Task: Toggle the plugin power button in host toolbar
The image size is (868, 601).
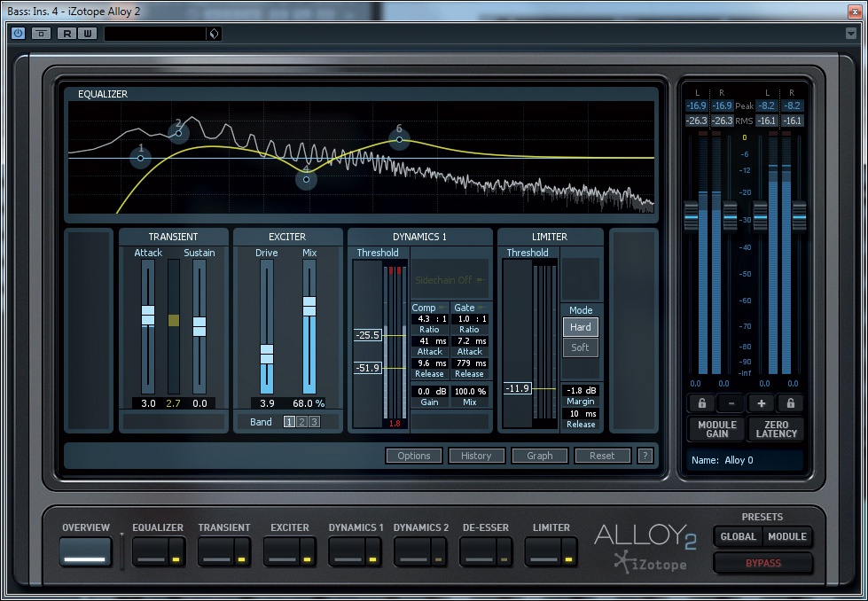Action: (19, 33)
